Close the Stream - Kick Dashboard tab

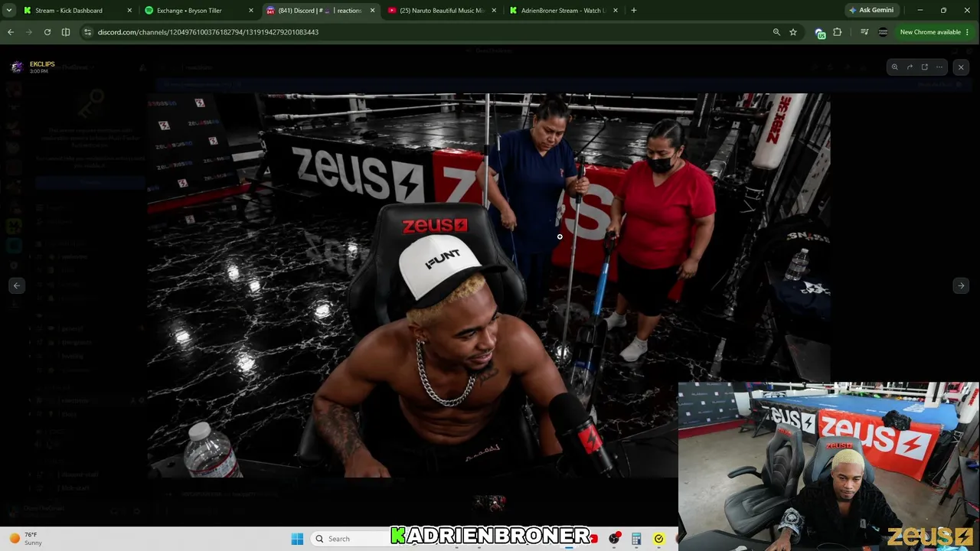pos(129,11)
